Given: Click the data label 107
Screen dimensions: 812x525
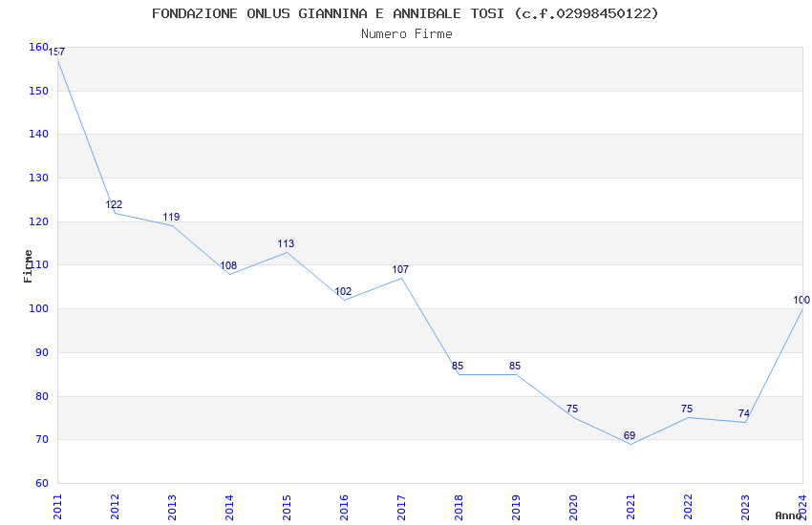Looking at the screenshot, I should (400, 269).
